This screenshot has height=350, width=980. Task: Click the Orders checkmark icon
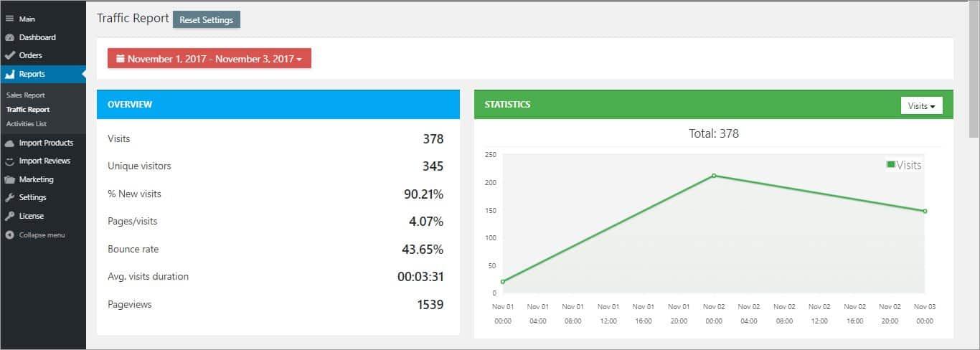(x=10, y=55)
